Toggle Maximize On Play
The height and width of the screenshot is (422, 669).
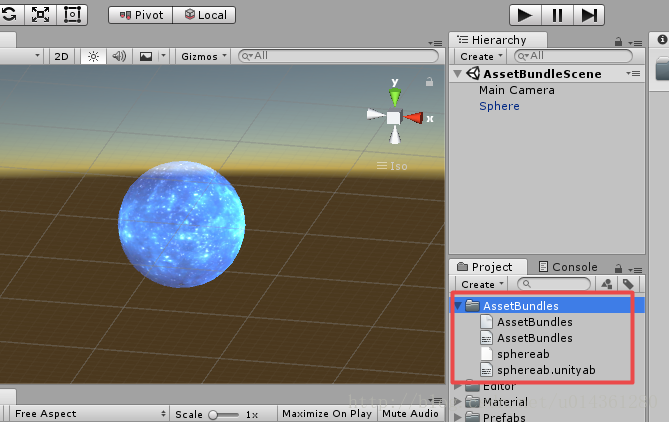[x=327, y=414]
